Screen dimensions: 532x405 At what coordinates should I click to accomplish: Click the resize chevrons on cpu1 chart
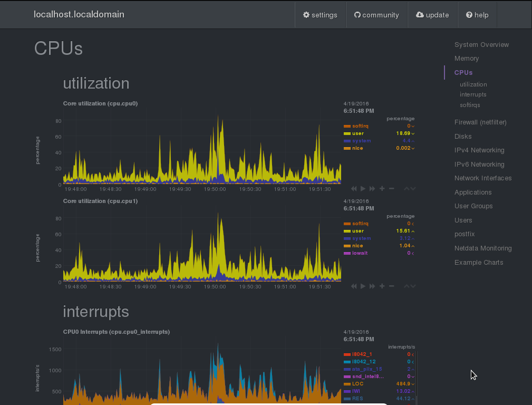click(x=410, y=286)
